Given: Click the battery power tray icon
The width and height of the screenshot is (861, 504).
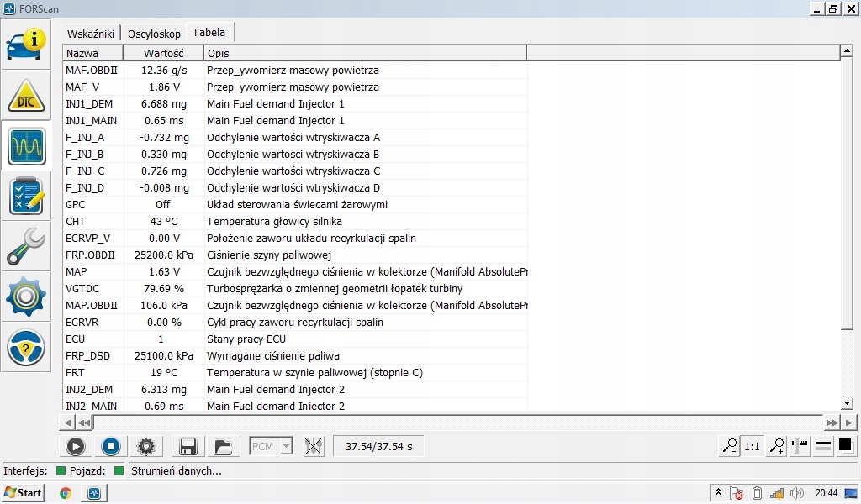Looking at the screenshot, I should click(757, 494).
